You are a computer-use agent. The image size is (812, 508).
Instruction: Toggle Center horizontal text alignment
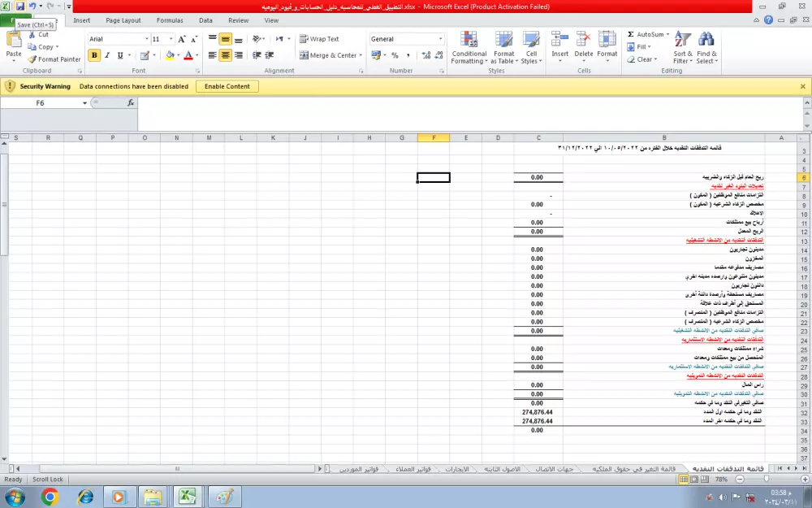[x=225, y=55]
